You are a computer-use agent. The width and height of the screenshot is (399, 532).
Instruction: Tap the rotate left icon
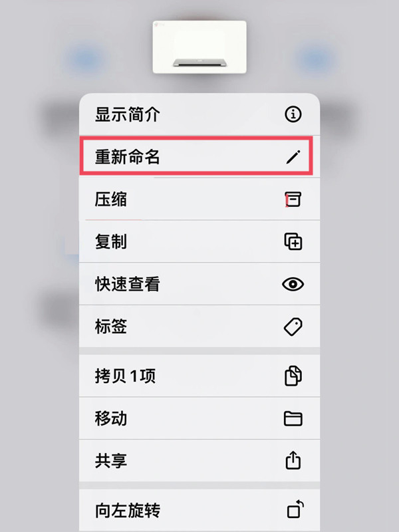click(x=295, y=509)
